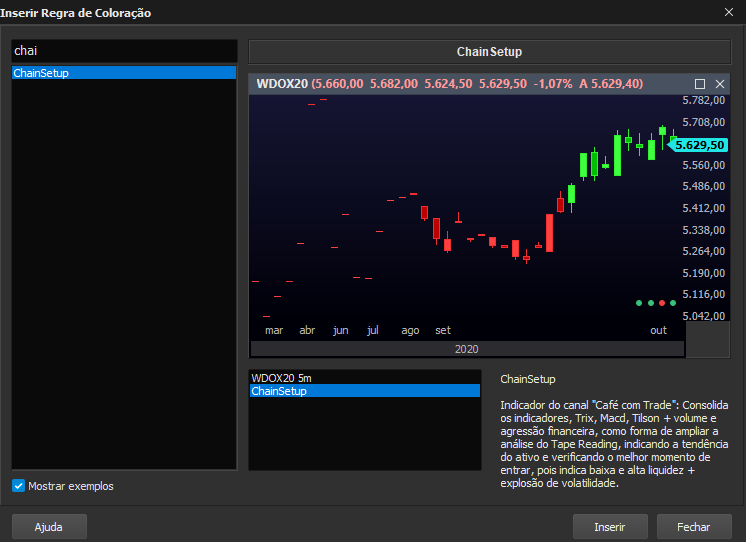
Task: Click the red indicator dot on the chart
Action: 662,303
